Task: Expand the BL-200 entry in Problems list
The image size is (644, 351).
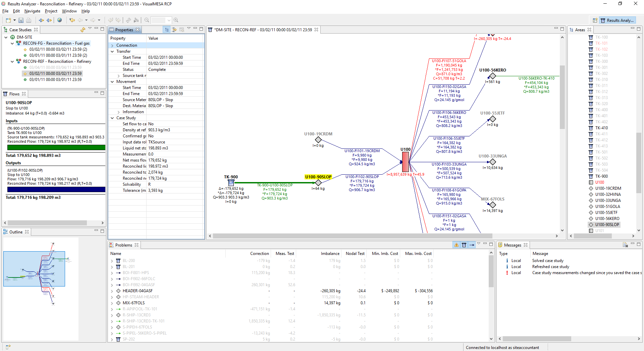Action: click(112, 260)
